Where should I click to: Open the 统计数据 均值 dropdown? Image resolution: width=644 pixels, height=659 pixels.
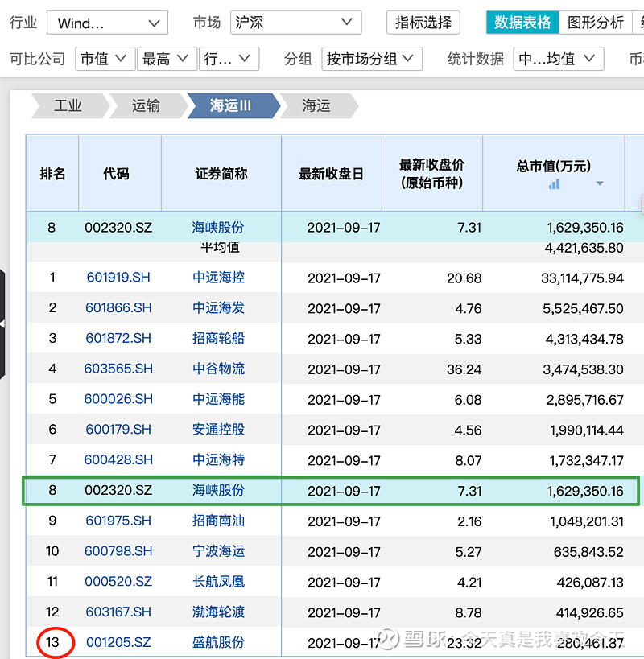pyautogui.click(x=559, y=59)
